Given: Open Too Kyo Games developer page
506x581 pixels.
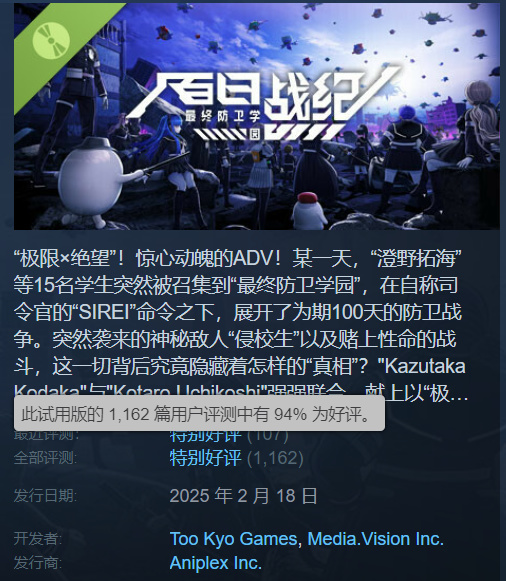Looking at the screenshot, I should pyautogui.click(x=233, y=539).
